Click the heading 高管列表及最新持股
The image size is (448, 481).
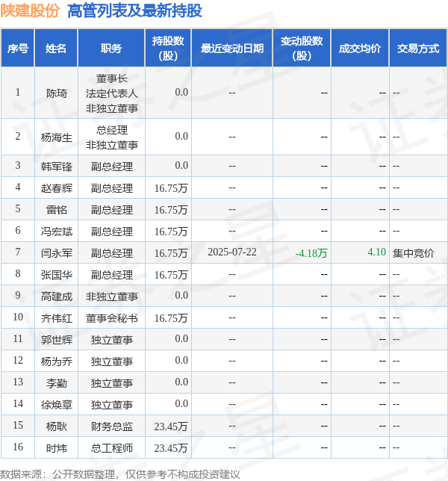(x=134, y=10)
